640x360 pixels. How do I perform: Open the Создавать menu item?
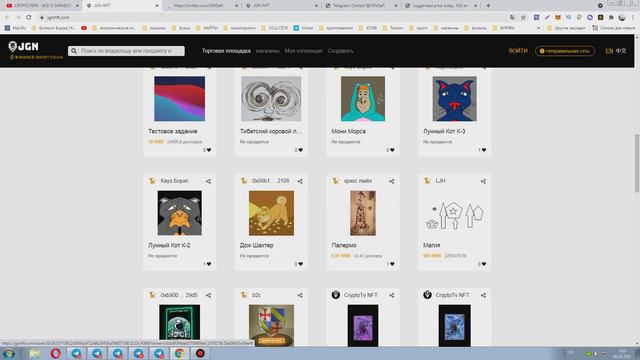click(340, 51)
